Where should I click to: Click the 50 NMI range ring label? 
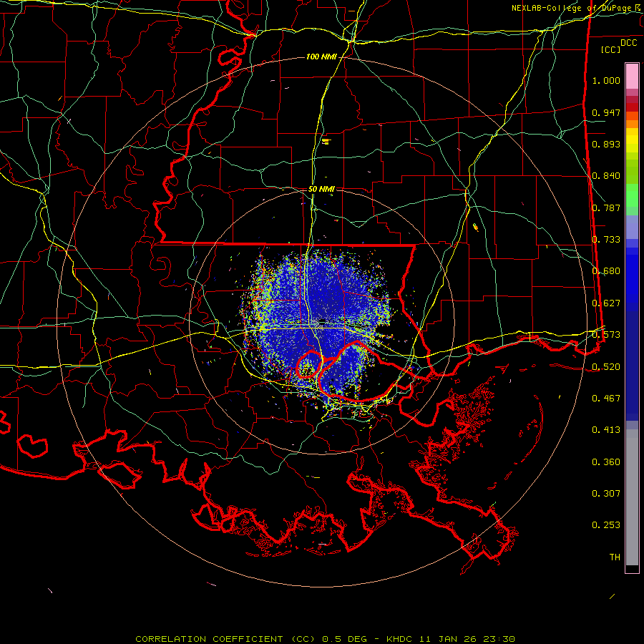click(x=321, y=189)
